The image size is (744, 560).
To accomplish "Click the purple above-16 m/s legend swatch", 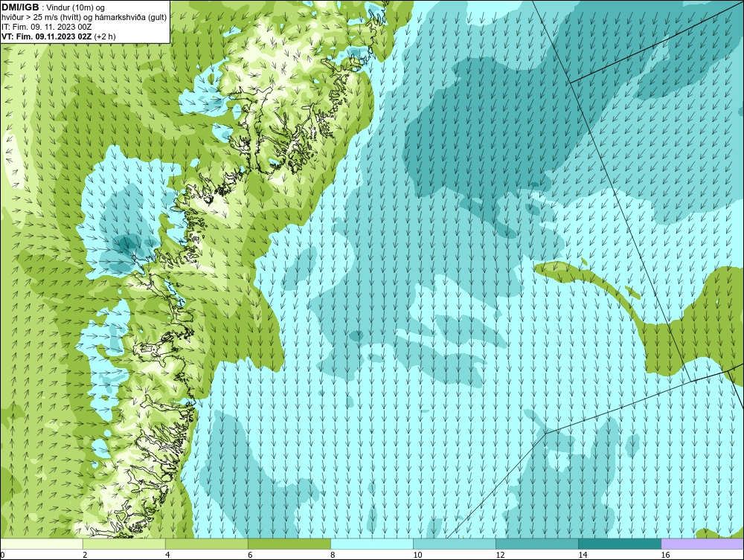I will pyautogui.click(x=702, y=544).
